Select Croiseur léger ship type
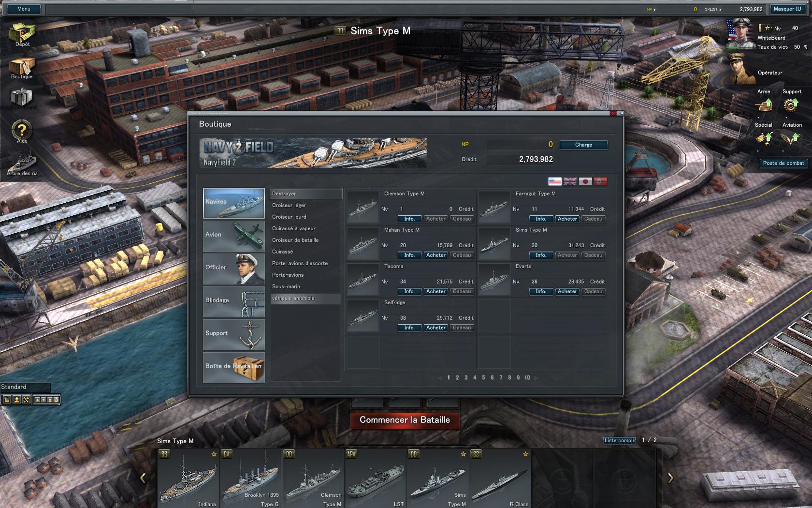 pos(305,205)
